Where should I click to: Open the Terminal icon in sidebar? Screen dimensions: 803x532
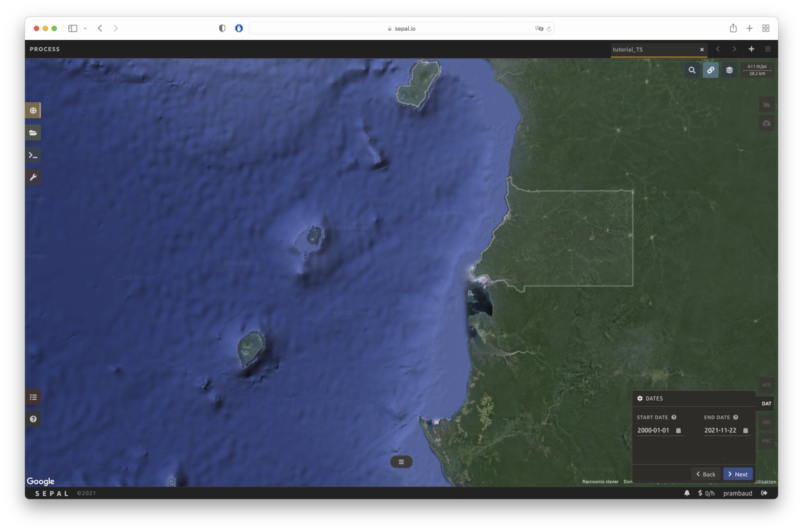coord(33,155)
